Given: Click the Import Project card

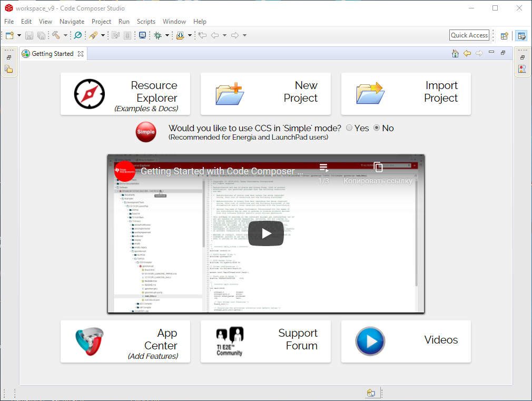Looking at the screenshot, I should point(406,94).
